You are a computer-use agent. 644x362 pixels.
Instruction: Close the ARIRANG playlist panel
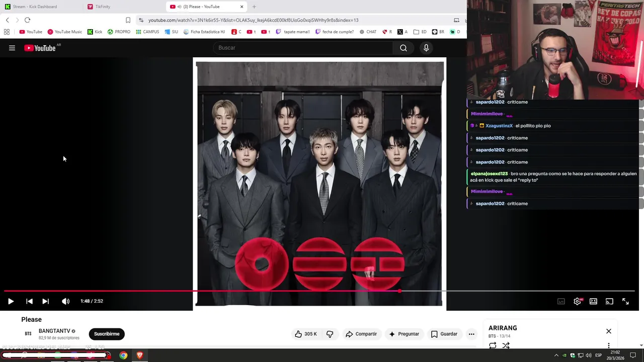609,331
